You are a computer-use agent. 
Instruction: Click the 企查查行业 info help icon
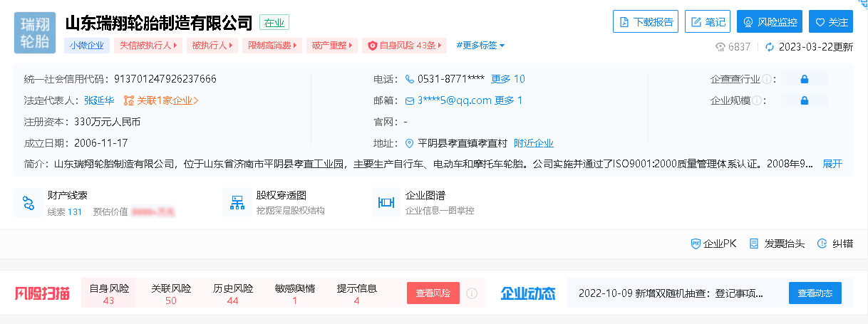pos(767,79)
